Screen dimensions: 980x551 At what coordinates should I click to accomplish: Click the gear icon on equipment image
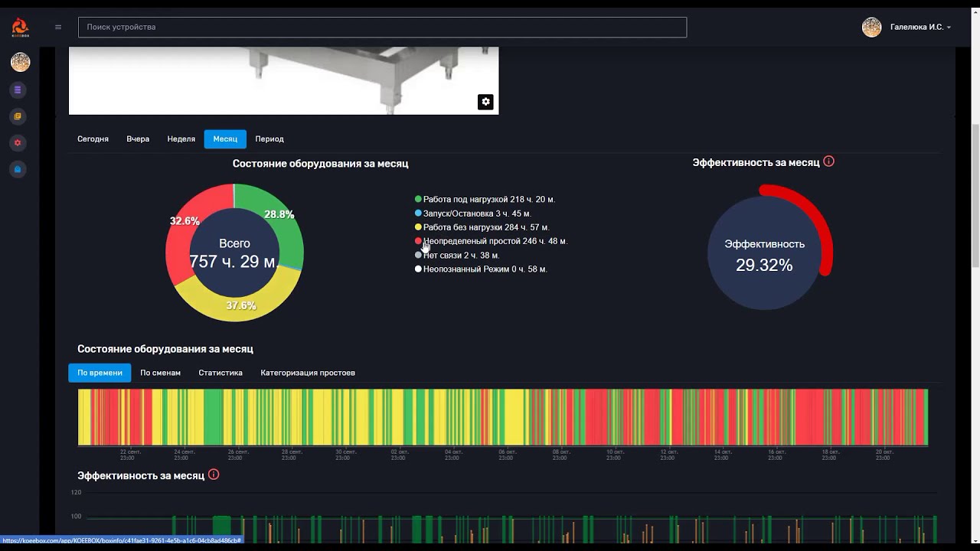point(485,102)
